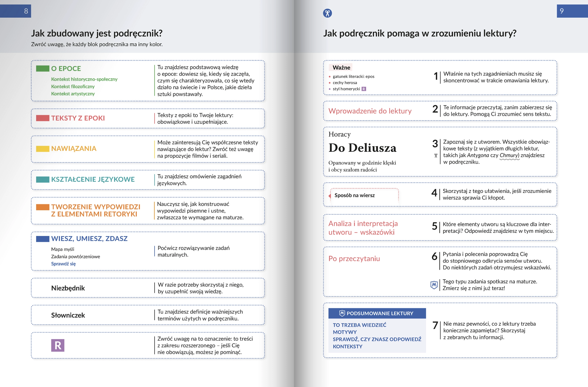
Task: Click the shield icon in Podsumowanie lektury header
Action: coord(342,313)
